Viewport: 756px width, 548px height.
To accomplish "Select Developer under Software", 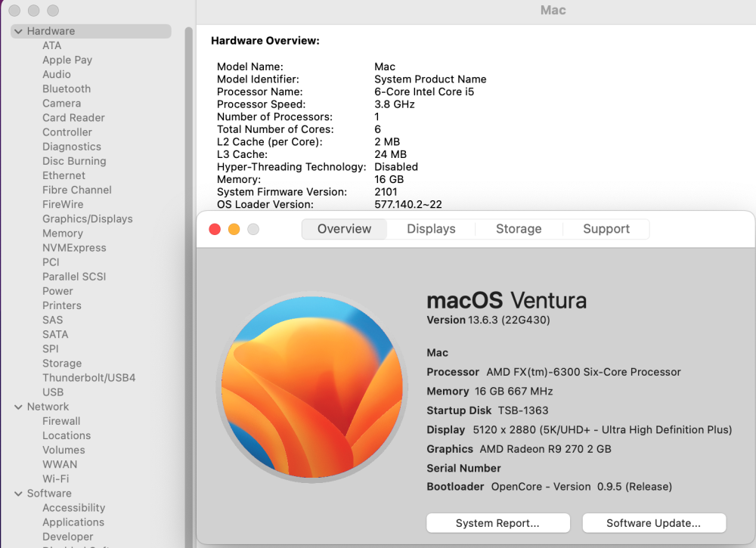I will pos(67,537).
